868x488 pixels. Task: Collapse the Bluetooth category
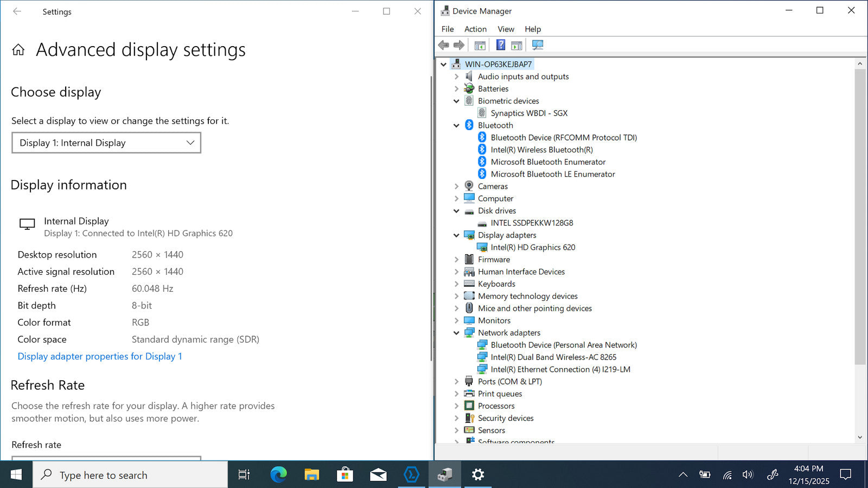[456, 125]
